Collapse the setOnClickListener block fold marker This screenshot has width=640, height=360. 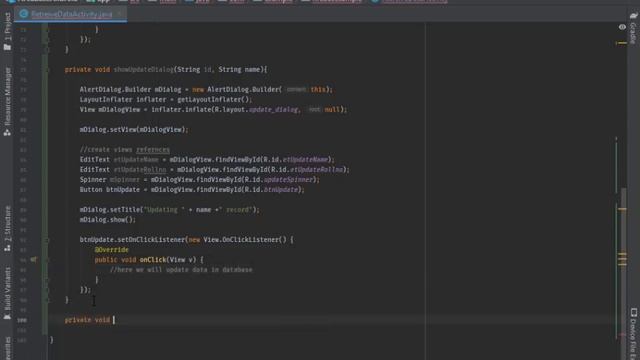tap(47, 240)
